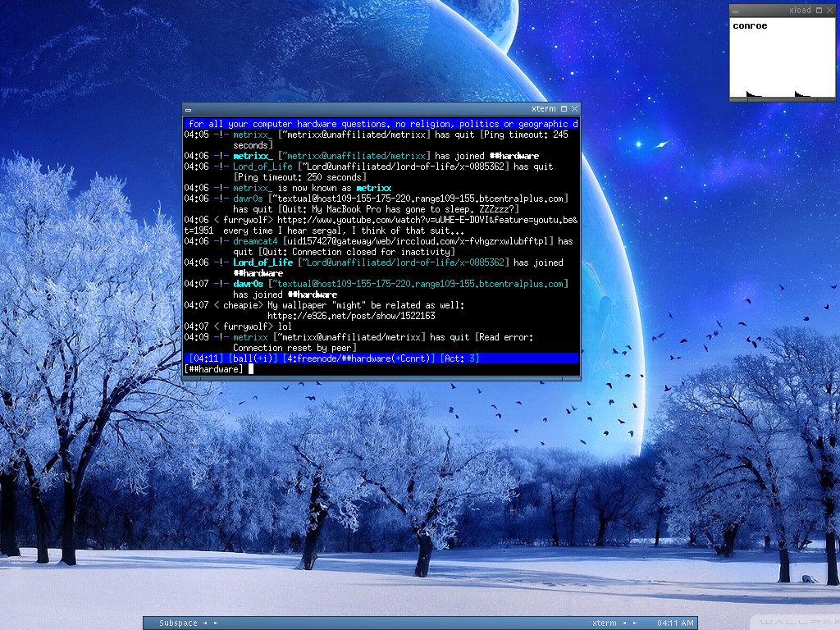Click 'Ping timeout: 245' text in xterm
This screenshot has height=630, width=840.
[x=526, y=135]
